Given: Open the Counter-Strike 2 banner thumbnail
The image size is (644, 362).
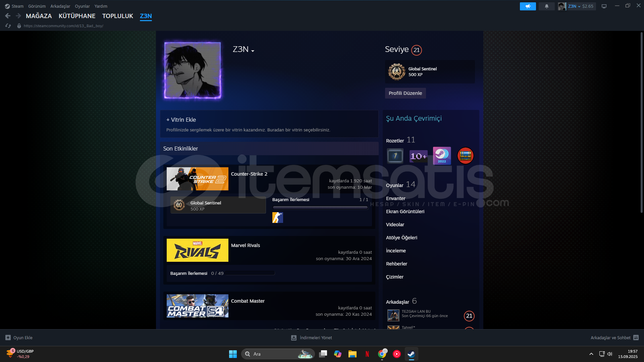Looking at the screenshot, I should (x=198, y=179).
